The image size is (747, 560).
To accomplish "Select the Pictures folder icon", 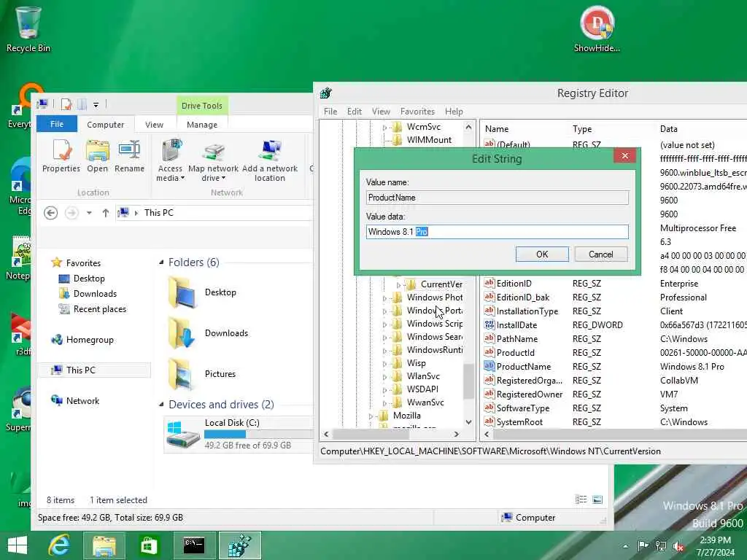I will coord(181,374).
